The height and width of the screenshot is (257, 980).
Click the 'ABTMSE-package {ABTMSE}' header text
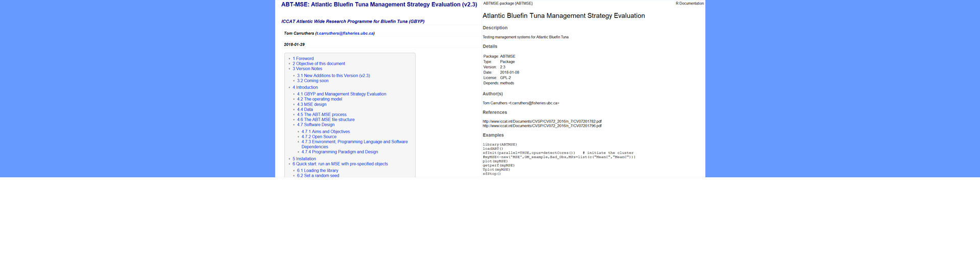[x=508, y=4]
